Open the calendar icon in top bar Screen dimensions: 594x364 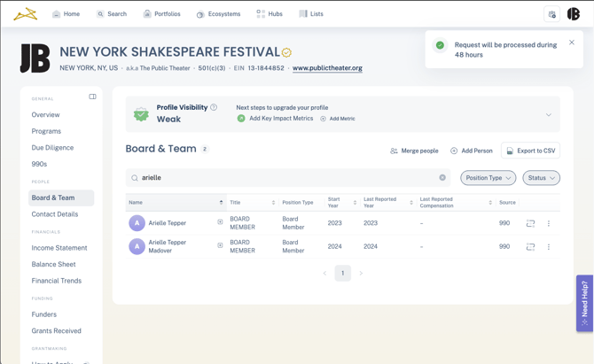(551, 14)
